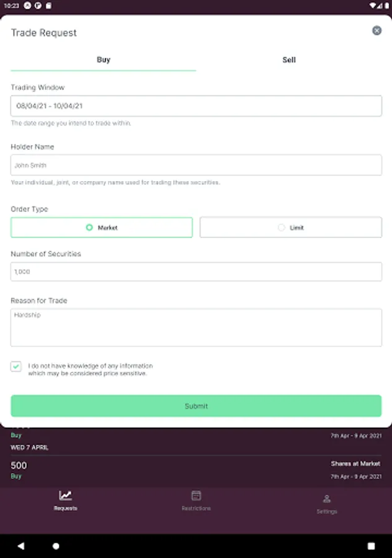Switch to the Sell tab

[289, 60]
